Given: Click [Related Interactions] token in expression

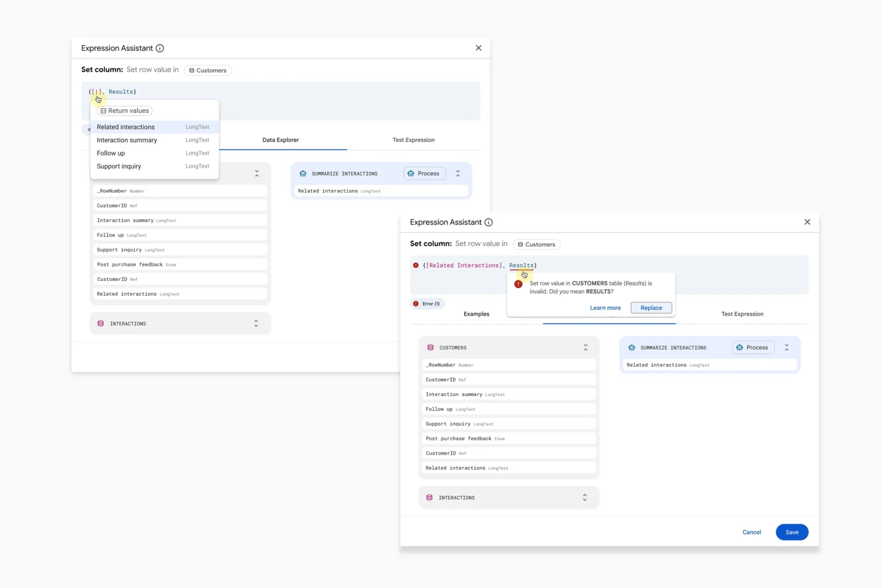Looking at the screenshot, I should pos(463,265).
